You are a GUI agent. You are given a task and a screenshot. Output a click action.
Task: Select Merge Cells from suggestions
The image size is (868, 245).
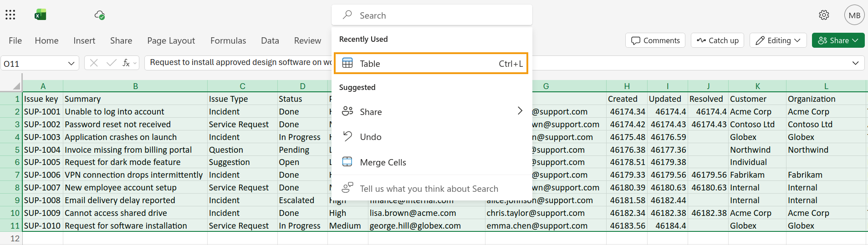coord(431,162)
